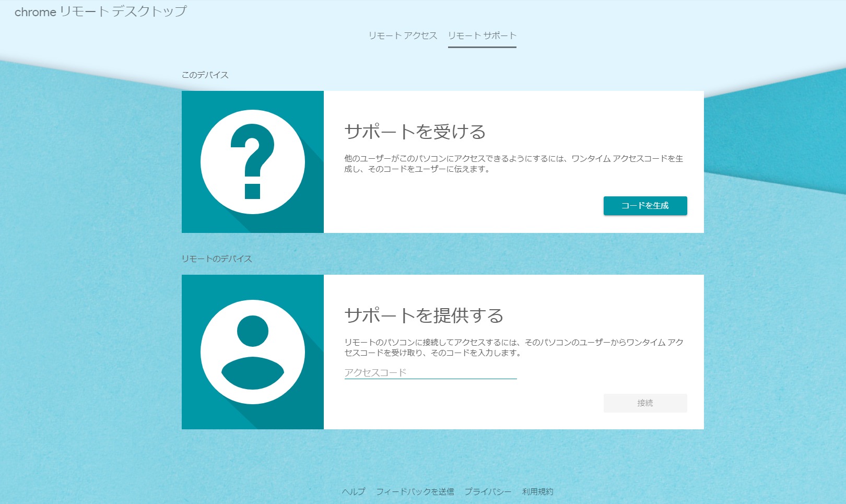Click the 'chrome' word in header logo
The width and height of the screenshot is (846, 504).
coord(35,12)
